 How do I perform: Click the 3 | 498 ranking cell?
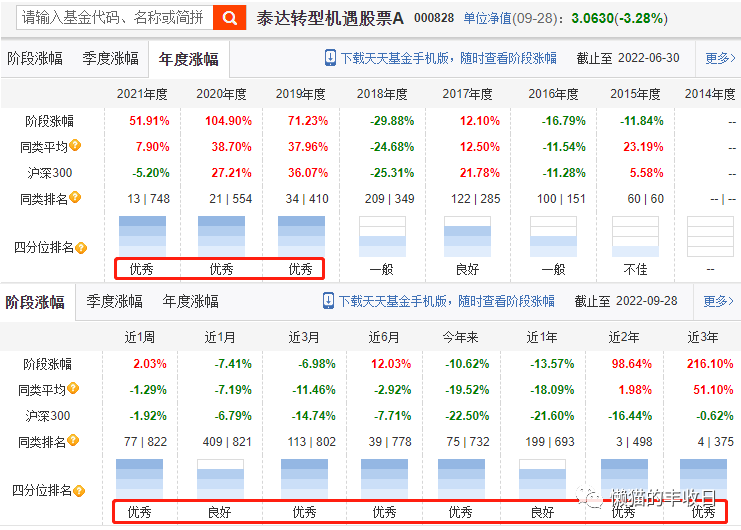pos(634,442)
